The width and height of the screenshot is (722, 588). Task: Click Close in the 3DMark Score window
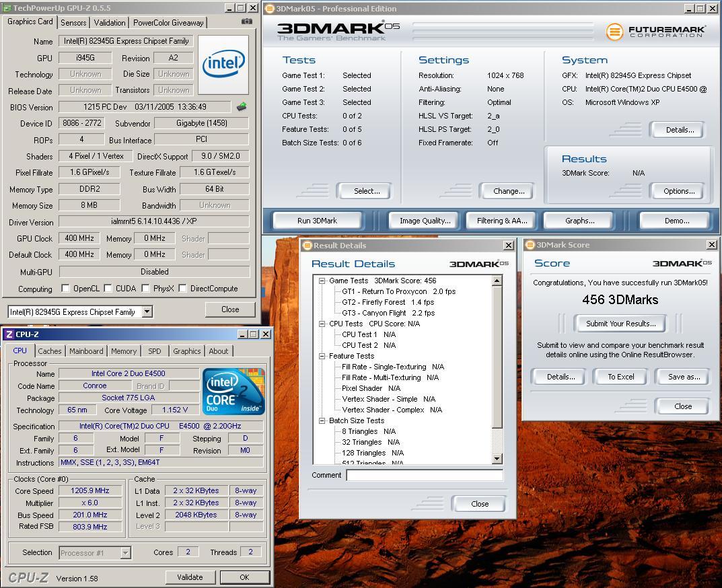683,406
